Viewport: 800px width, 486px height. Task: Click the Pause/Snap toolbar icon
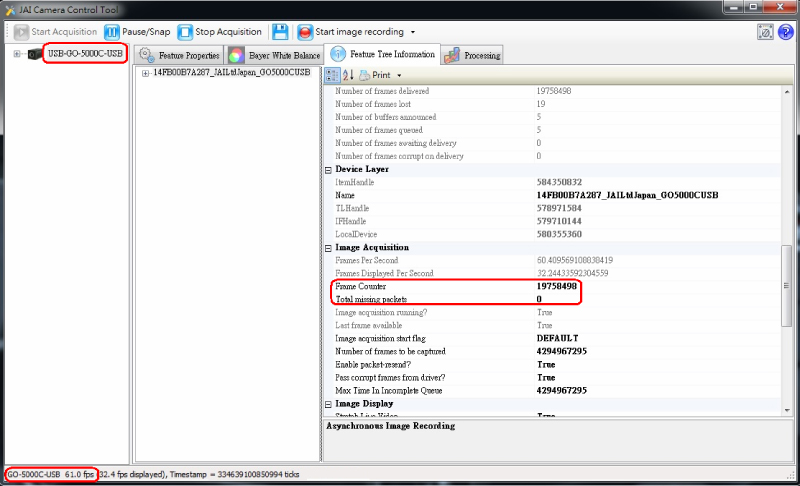coord(112,31)
